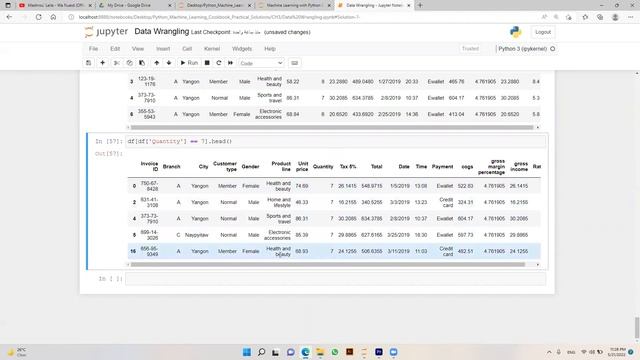Save notebook with the floppy disk icon
Screen dimensions: 640x360
click(89, 63)
